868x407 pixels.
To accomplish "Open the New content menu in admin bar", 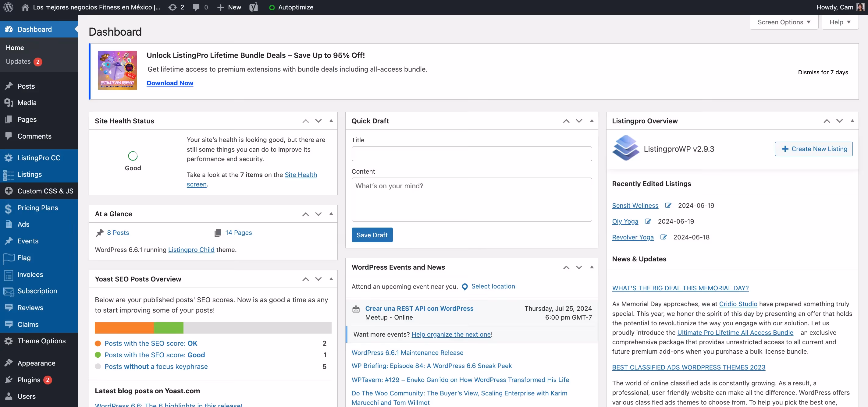I will (x=229, y=7).
